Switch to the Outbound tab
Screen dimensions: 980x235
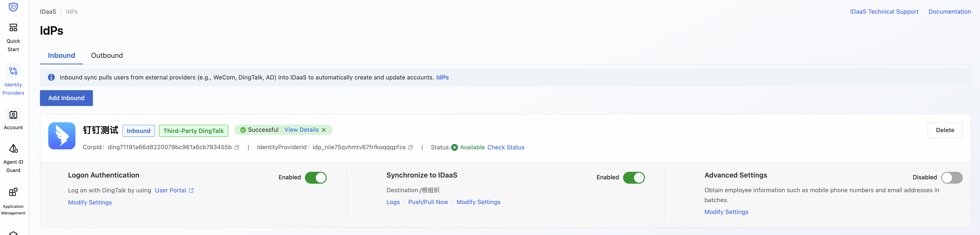(x=107, y=56)
